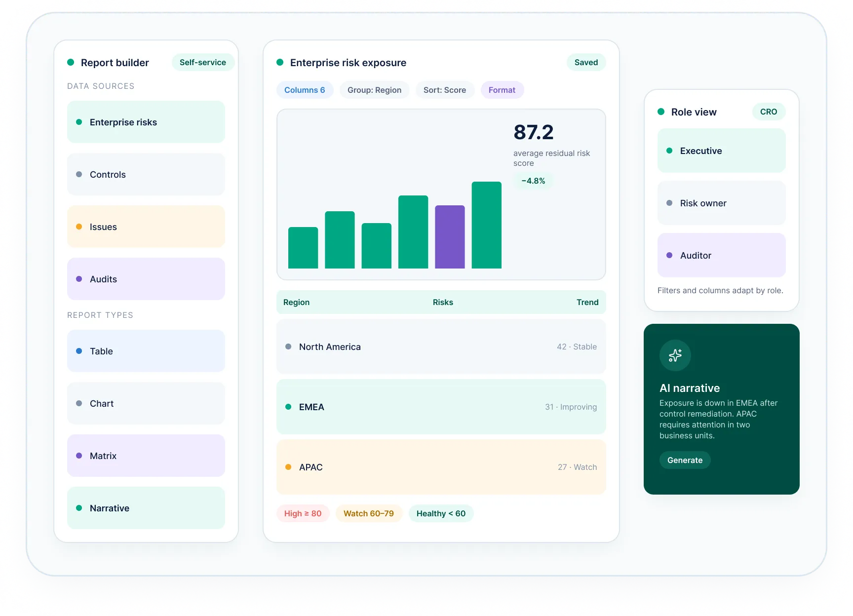Filter by Healthy < 60 legend chip

(x=441, y=513)
